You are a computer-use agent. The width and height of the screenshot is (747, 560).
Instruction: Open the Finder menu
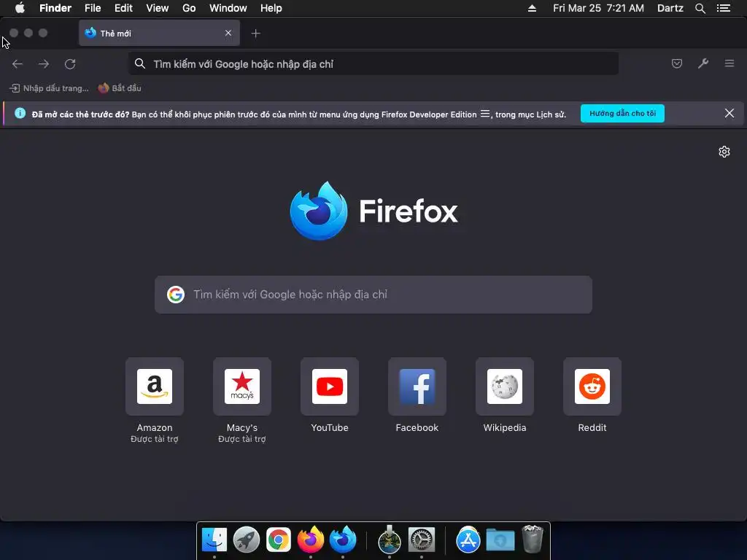pos(55,8)
